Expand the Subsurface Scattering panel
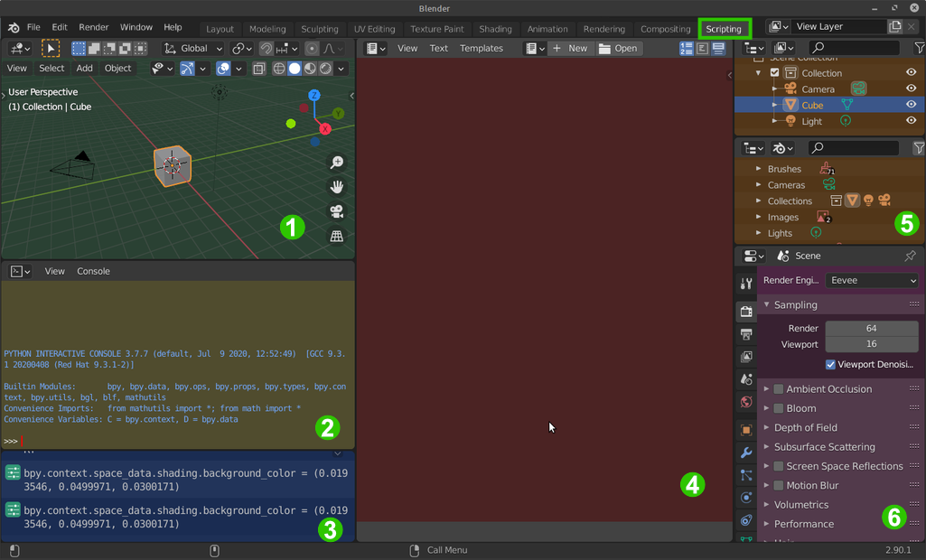Image resolution: width=926 pixels, height=560 pixels. [x=825, y=447]
